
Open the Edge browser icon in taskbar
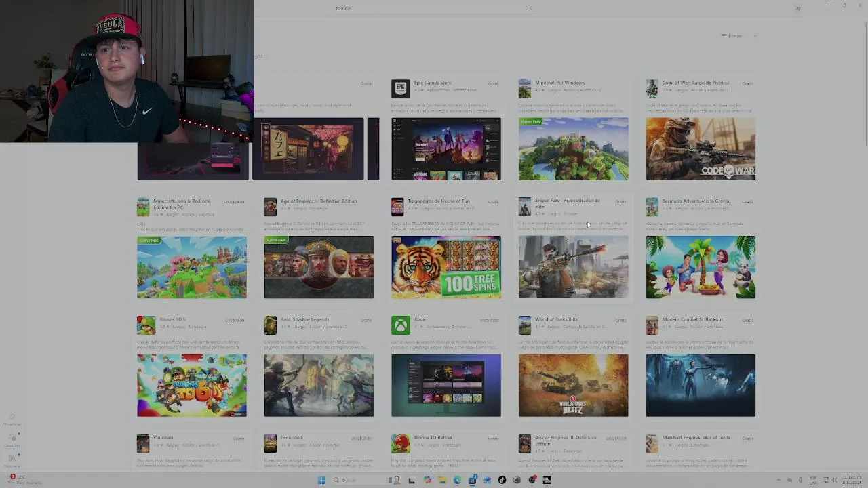point(457,480)
